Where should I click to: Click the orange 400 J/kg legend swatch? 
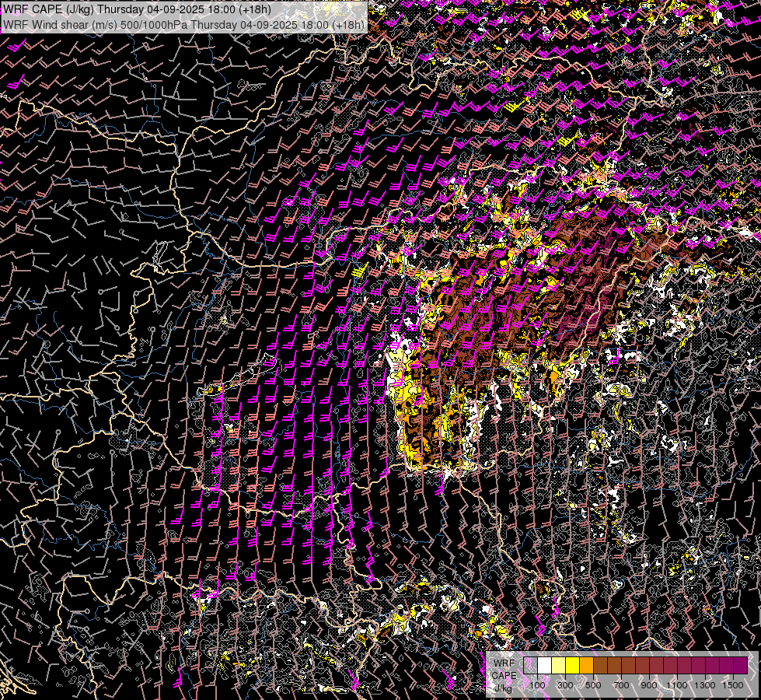pyautogui.click(x=586, y=665)
